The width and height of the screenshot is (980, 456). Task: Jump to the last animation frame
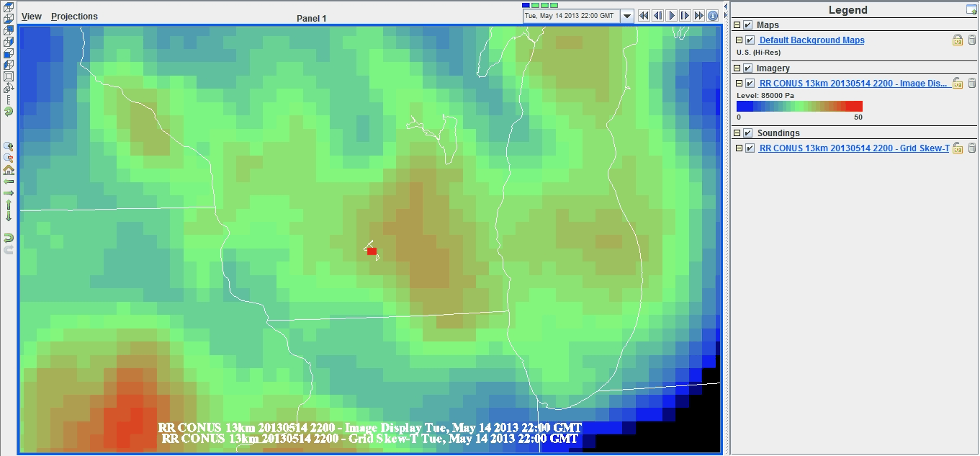click(699, 16)
